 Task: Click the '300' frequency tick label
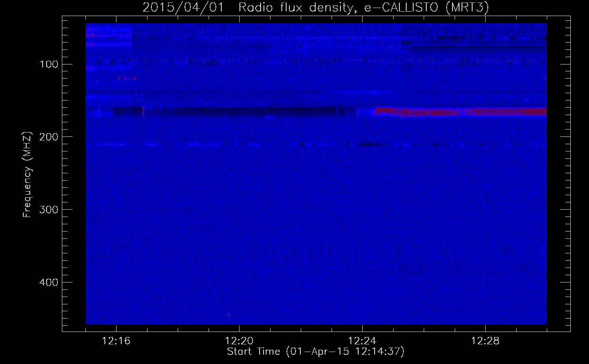[x=49, y=210]
